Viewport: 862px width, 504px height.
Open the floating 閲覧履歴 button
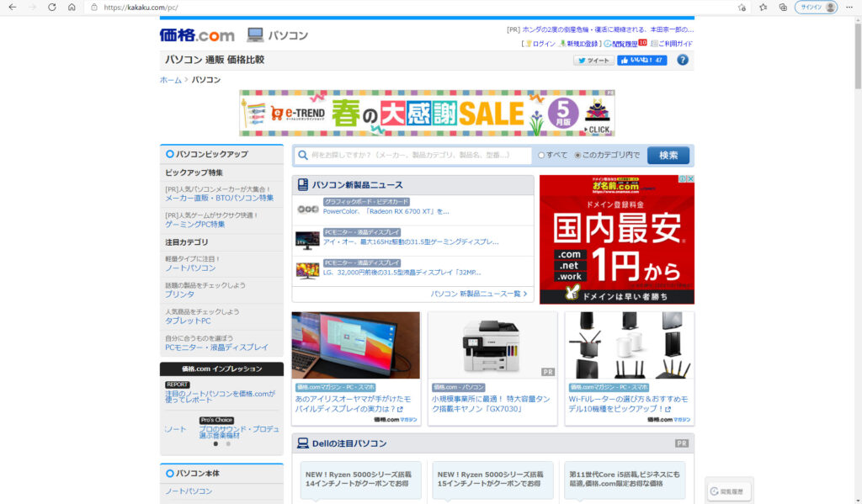[728, 491]
